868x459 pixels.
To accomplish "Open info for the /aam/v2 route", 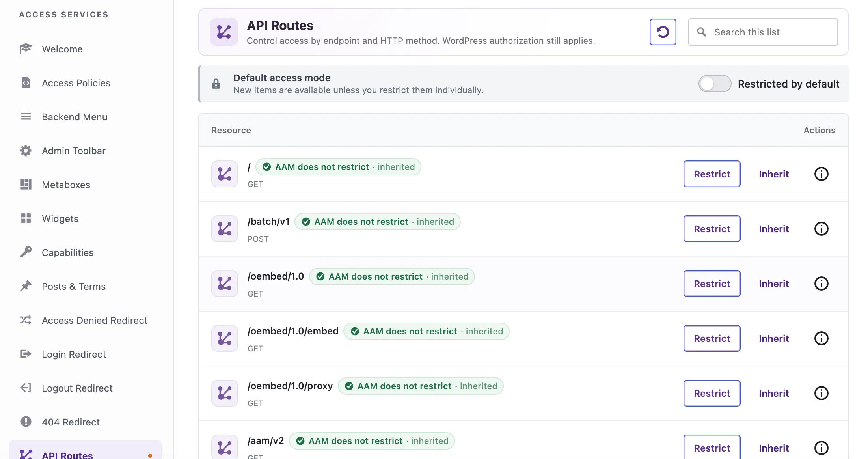I will click(821, 448).
